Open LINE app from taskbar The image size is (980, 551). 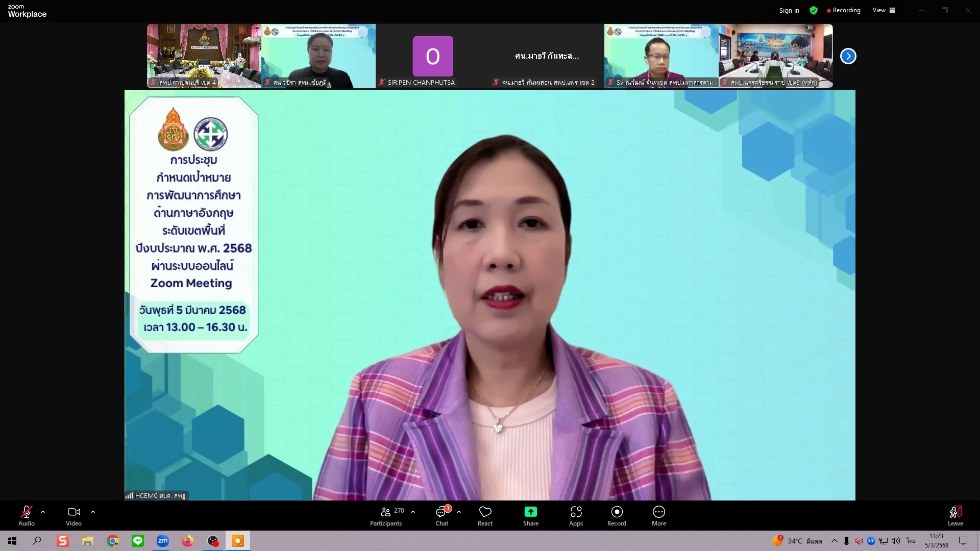[x=138, y=541]
